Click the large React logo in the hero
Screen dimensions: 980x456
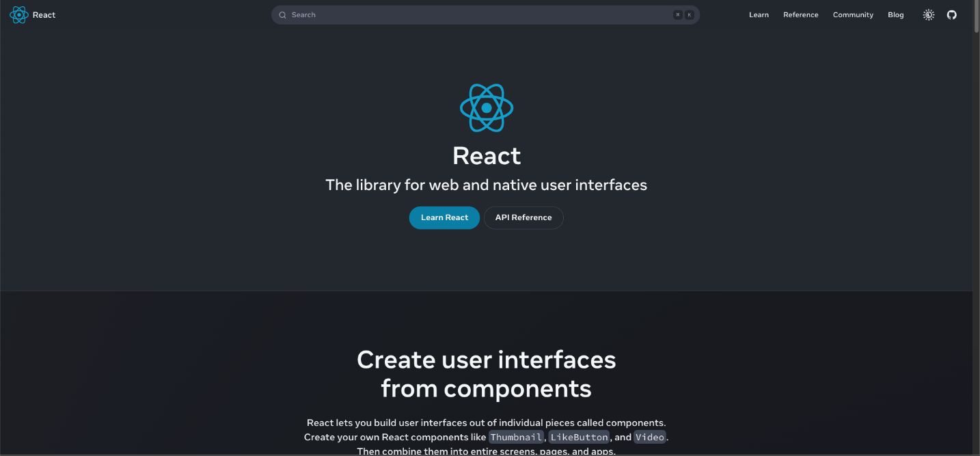pos(487,108)
